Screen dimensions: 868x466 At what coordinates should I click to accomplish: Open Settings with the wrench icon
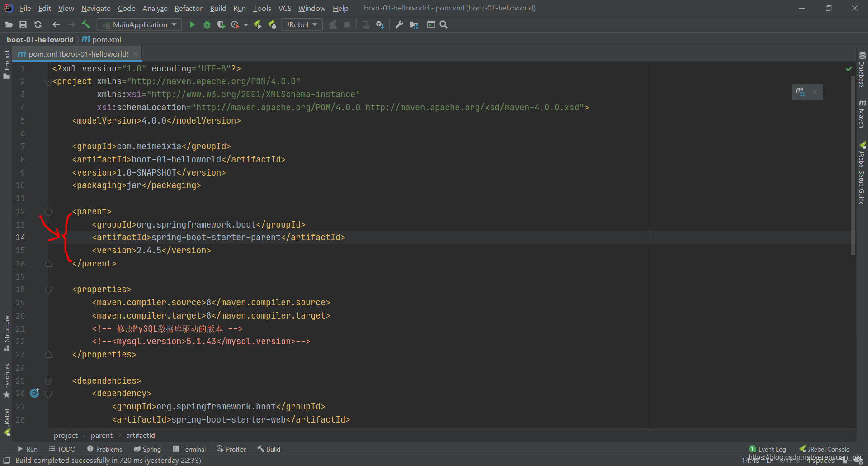399,24
